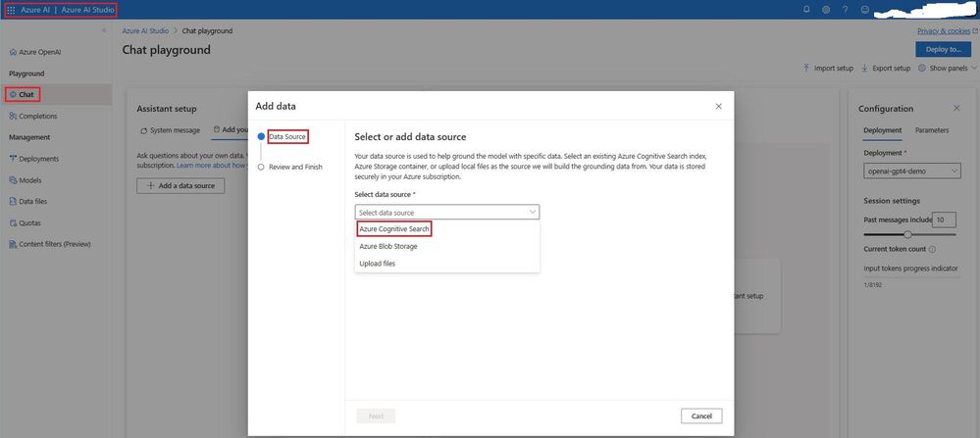
Task: Open the app launcher waffle icon
Action: tap(11, 10)
